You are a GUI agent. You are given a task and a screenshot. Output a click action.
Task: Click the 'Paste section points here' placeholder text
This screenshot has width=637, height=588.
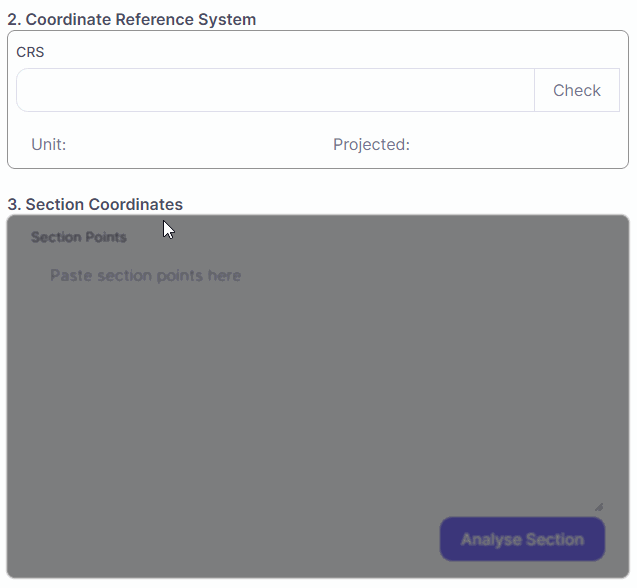tap(145, 275)
